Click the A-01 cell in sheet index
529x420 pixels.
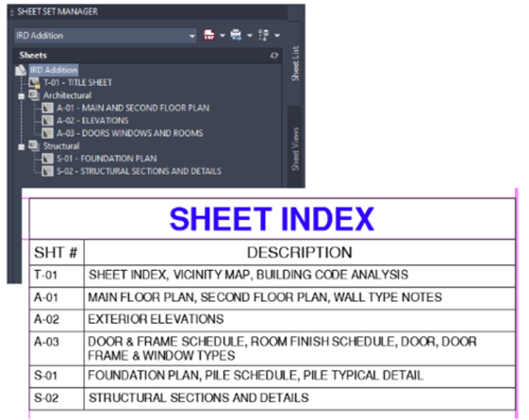[x=56, y=298]
